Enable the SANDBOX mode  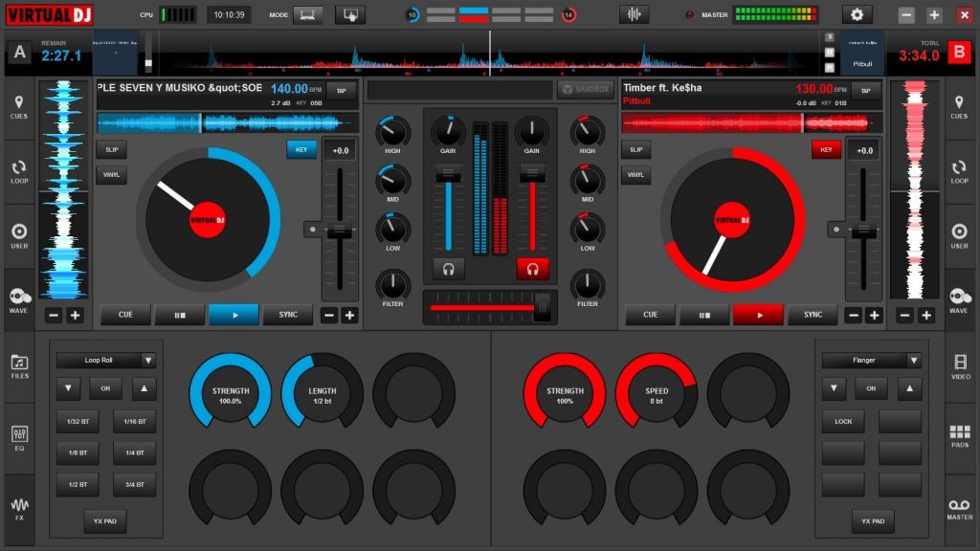click(586, 89)
